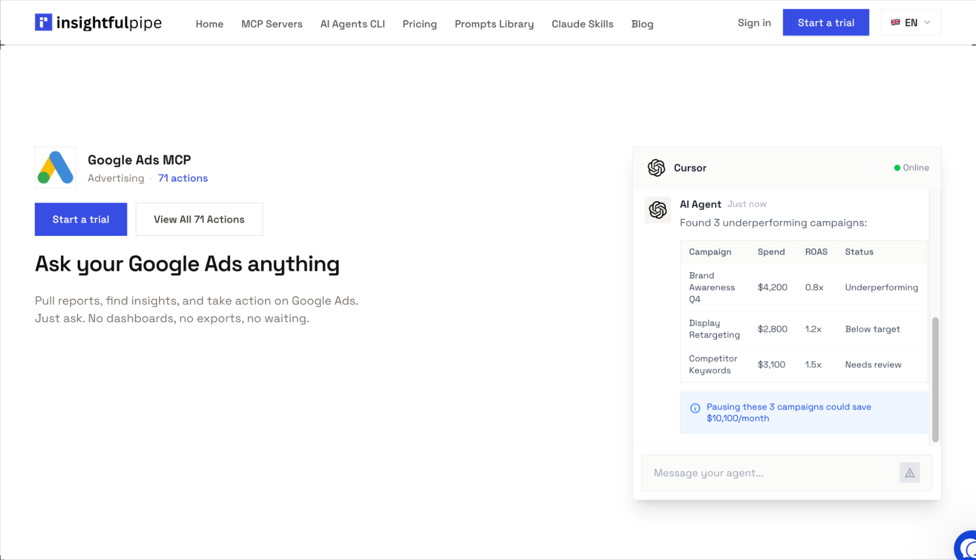Click the Just now timestamp
Image resolution: width=976 pixels, height=560 pixels.
747,204
